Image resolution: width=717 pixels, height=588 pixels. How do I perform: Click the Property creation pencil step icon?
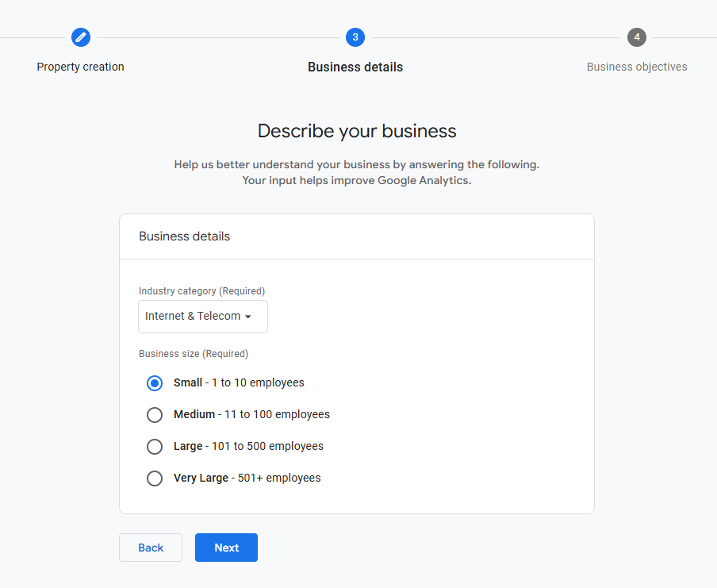tap(80, 37)
